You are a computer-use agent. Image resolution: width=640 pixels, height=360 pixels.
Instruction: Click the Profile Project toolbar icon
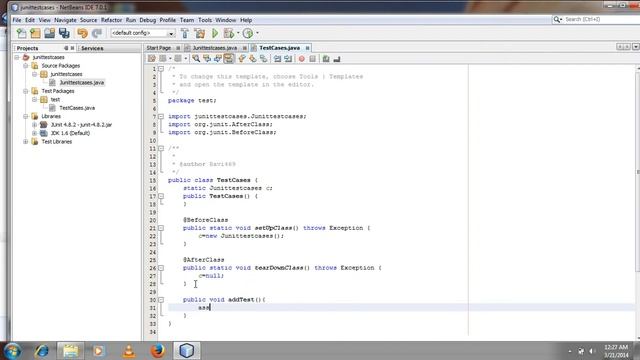(x=248, y=33)
